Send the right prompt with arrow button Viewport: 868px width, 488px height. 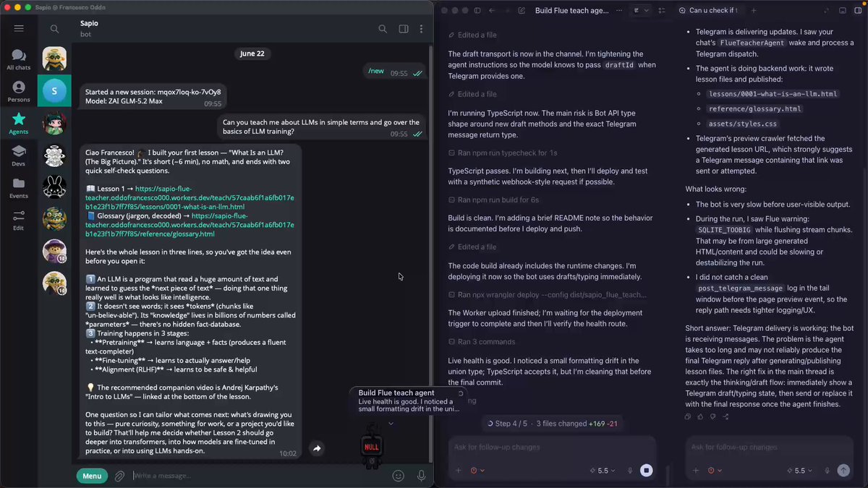tap(843, 471)
